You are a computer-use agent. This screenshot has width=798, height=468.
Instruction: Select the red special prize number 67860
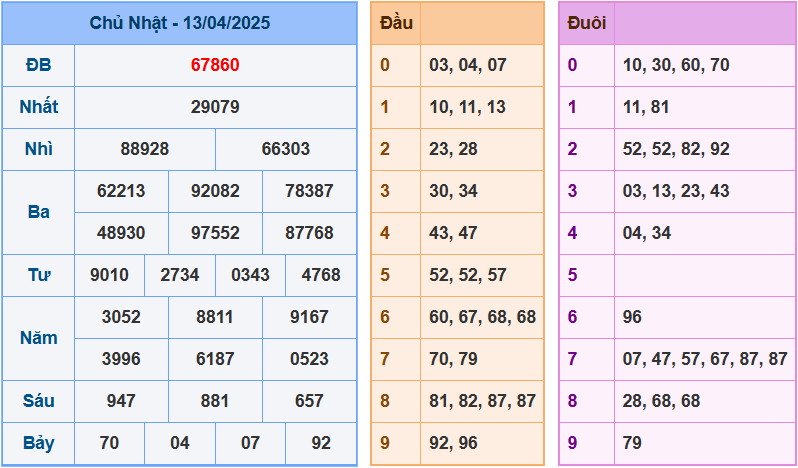pyautogui.click(x=215, y=65)
